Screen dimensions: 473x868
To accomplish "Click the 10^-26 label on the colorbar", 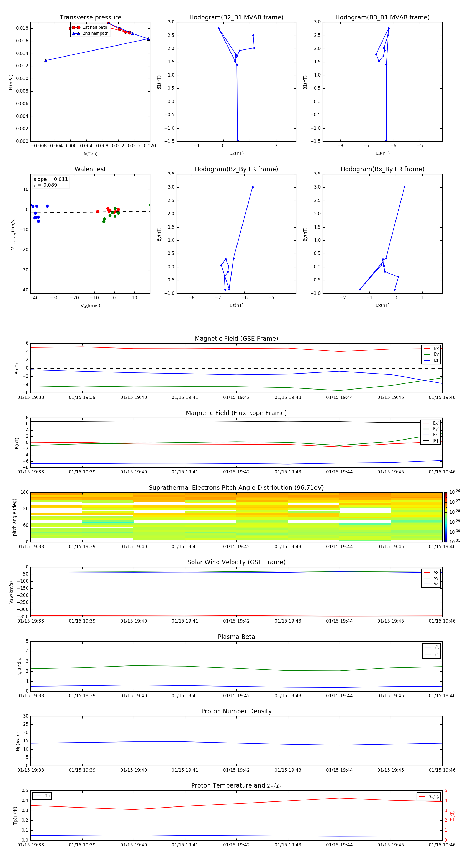I will pos(454,492).
